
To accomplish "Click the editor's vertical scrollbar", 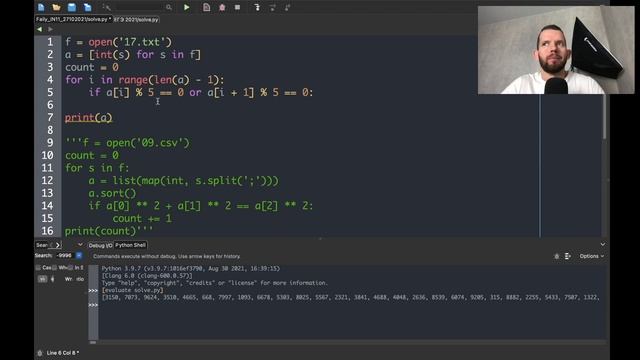I will (x=604, y=116).
